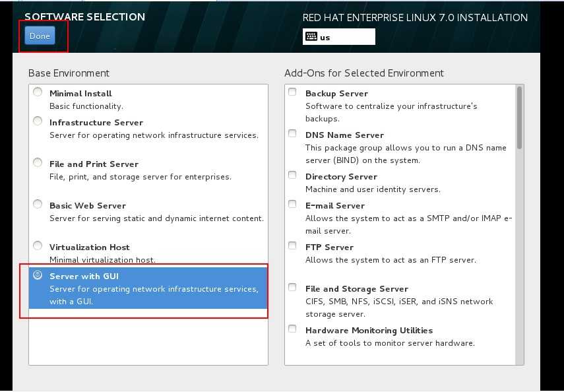Enable the E-mail Server add-on
This screenshot has width=564, height=392.
click(292, 204)
